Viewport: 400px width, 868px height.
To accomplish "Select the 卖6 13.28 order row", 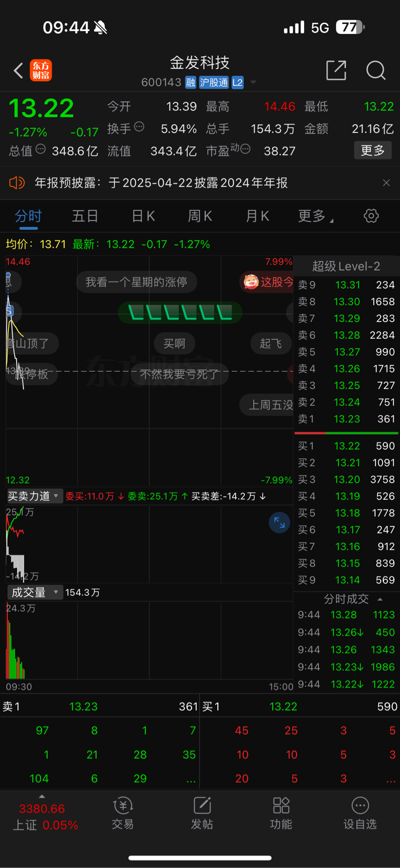I will pos(346,335).
